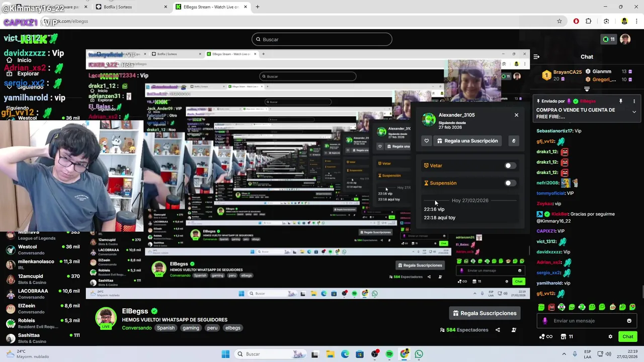Click green Chat send button
The image size is (644, 362).
628,336
